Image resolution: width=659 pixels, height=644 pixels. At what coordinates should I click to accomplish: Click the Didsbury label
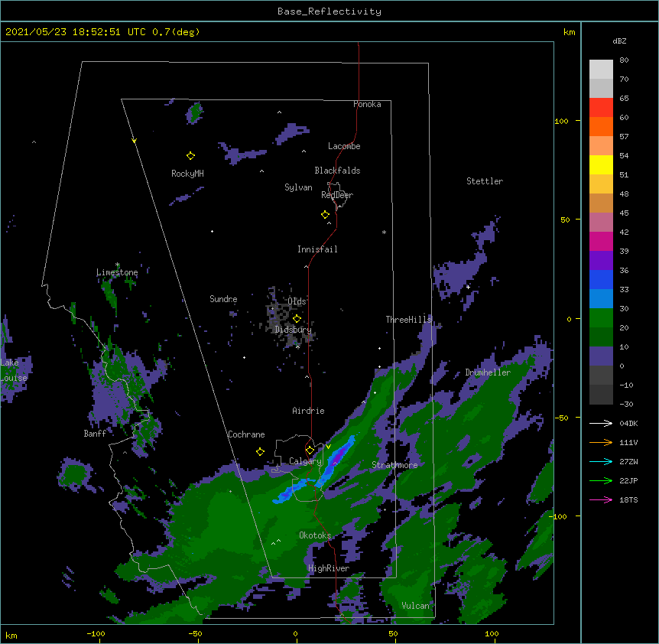(x=293, y=330)
